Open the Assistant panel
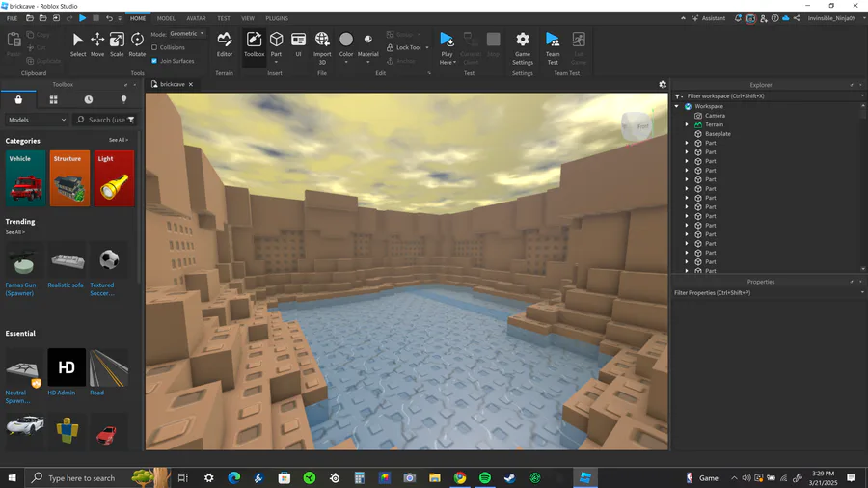The height and width of the screenshot is (488, 868). (709, 18)
